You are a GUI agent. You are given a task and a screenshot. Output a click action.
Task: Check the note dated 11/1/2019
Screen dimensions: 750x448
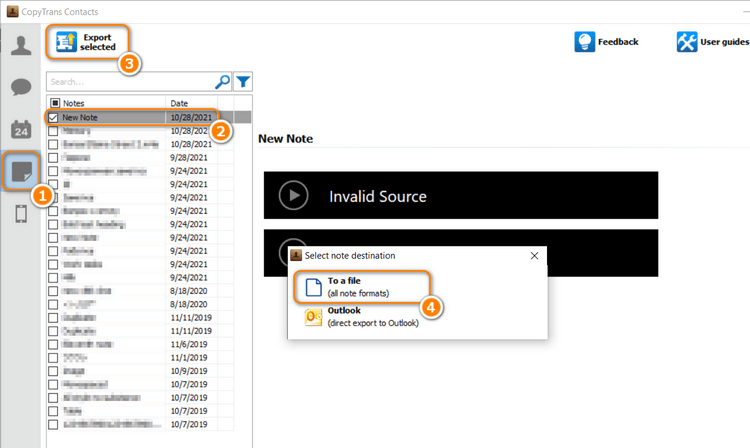53,358
